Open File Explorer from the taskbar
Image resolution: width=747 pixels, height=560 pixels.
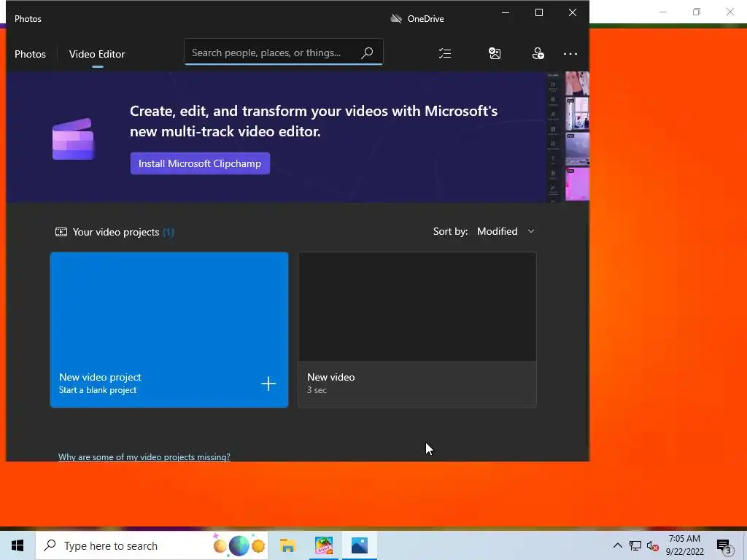(287, 545)
